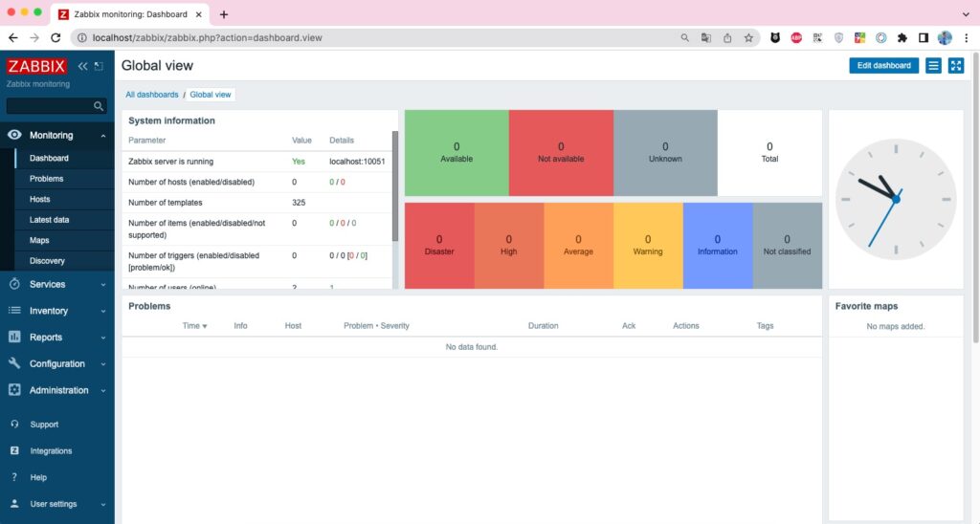The width and height of the screenshot is (980, 524).
Task: Expand the Reports menu section
Action: [x=103, y=338]
